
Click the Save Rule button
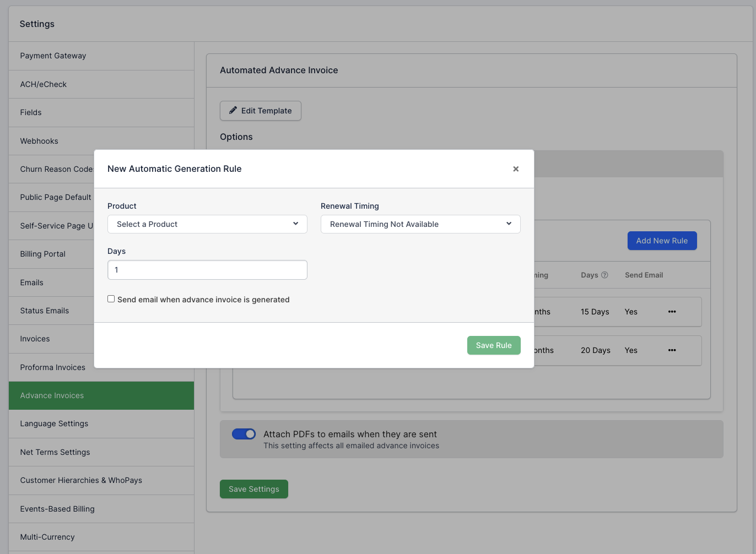(x=493, y=345)
